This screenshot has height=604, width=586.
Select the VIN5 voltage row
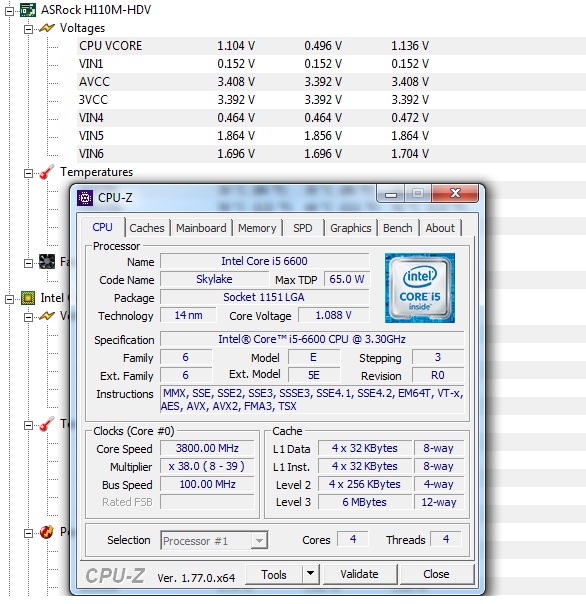331,136
